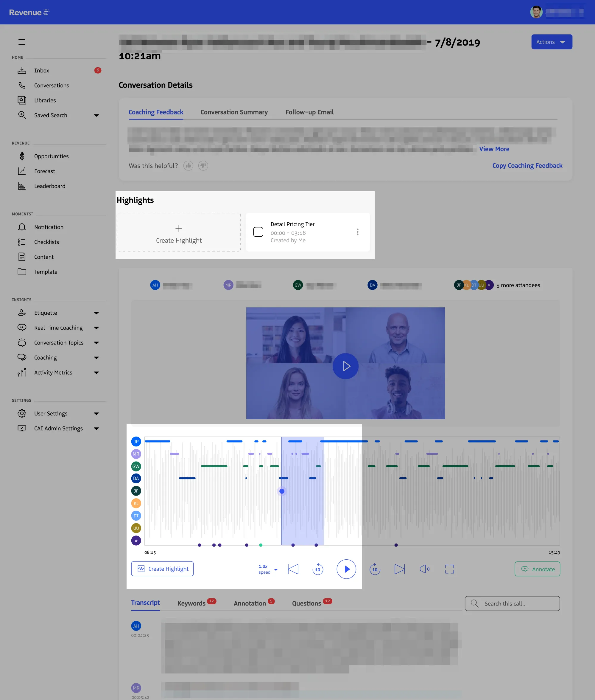The width and height of the screenshot is (595, 700).
Task: Open the three-dot menu on Detail Pricing Tier
Action: pos(358,232)
